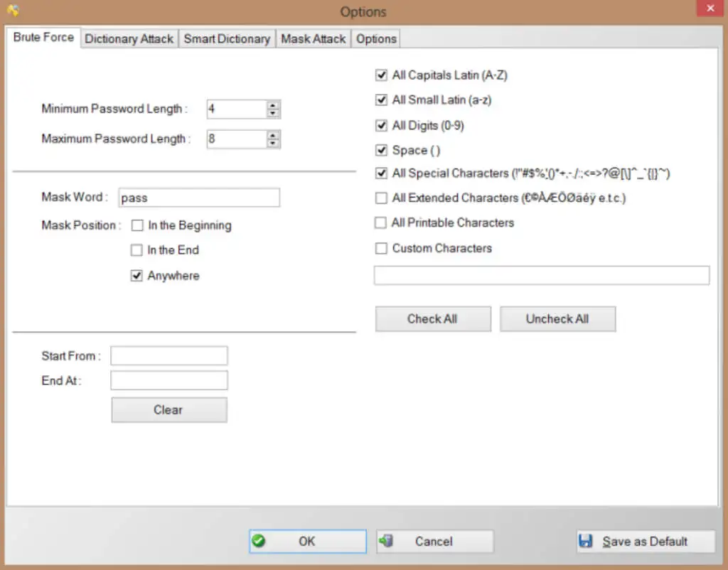The height and width of the screenshot is (570, 728).
Task: Open the Mask Attack tab
Action: coord(314,38)
